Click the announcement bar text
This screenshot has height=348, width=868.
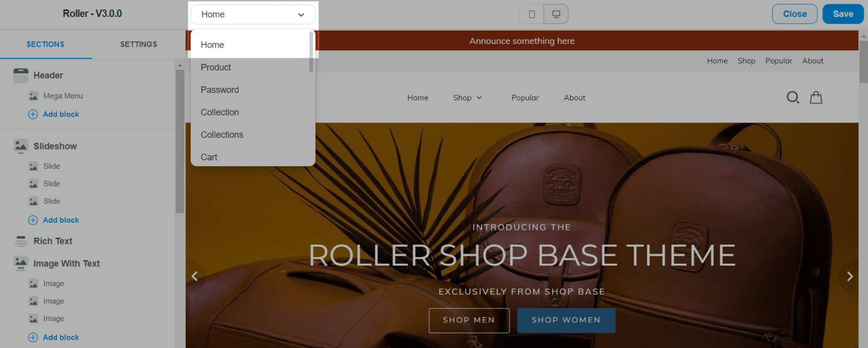(x=522, y=41)
